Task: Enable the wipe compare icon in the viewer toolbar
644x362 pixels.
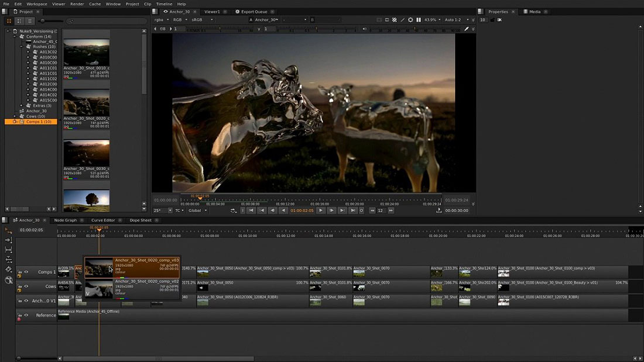Action: [x=395, y=19]
